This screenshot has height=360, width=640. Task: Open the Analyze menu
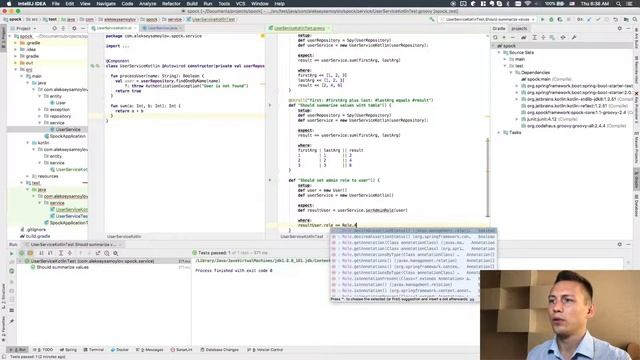coord(147,4)
